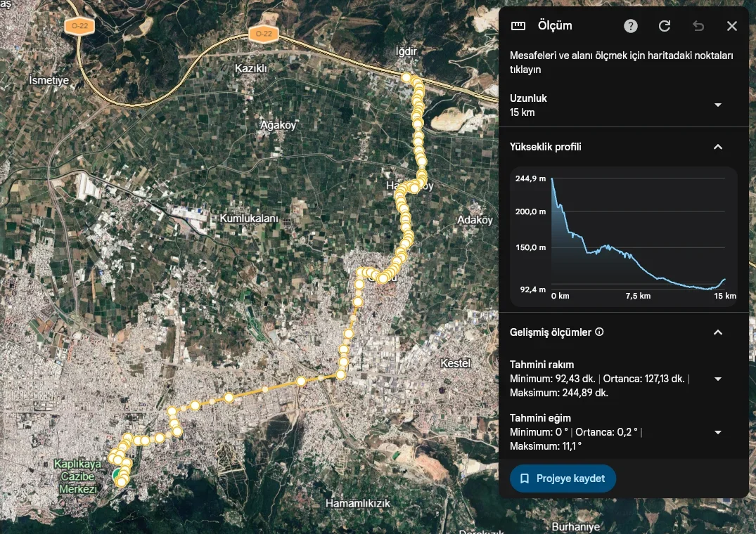The height and width of the screenshot is (534, 756).
Task: Open the Uzunluk unit dropdown
Action: pos(718,105)
